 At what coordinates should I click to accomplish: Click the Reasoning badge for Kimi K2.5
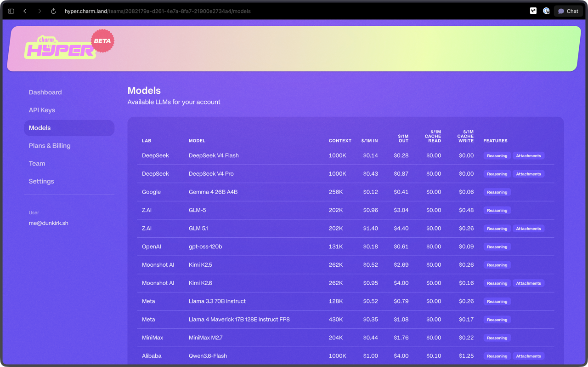tap(497, 265)
